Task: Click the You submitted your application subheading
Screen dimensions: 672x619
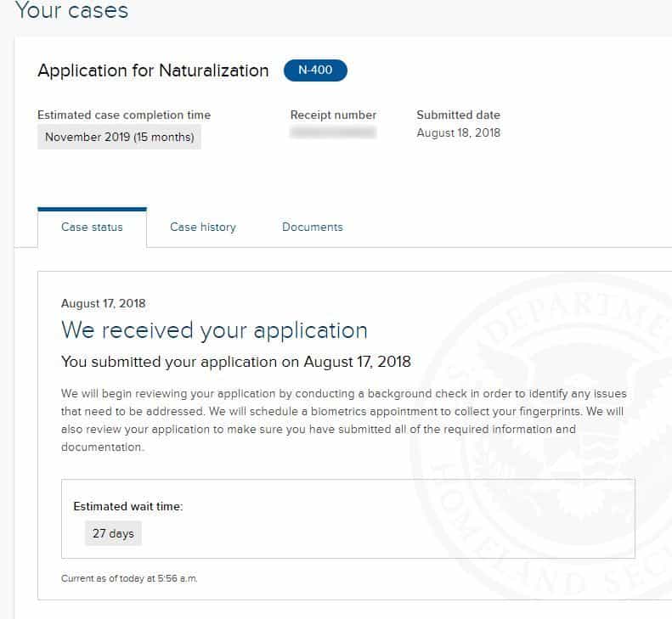Action: pos(236,362)
